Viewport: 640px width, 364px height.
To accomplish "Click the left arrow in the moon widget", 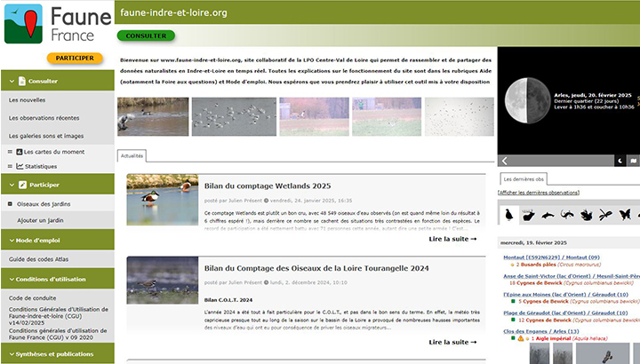I will 505,161.
